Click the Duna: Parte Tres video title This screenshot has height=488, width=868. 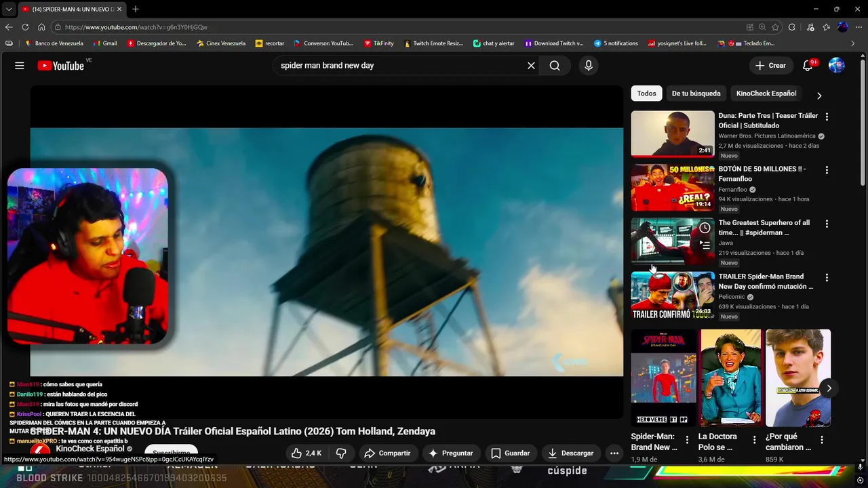(768, 121)
